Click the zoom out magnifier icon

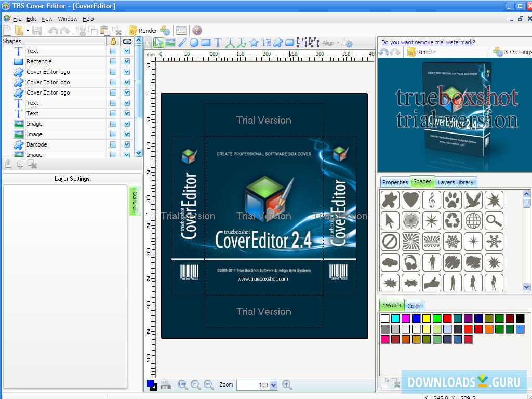(x=209, y=385)
